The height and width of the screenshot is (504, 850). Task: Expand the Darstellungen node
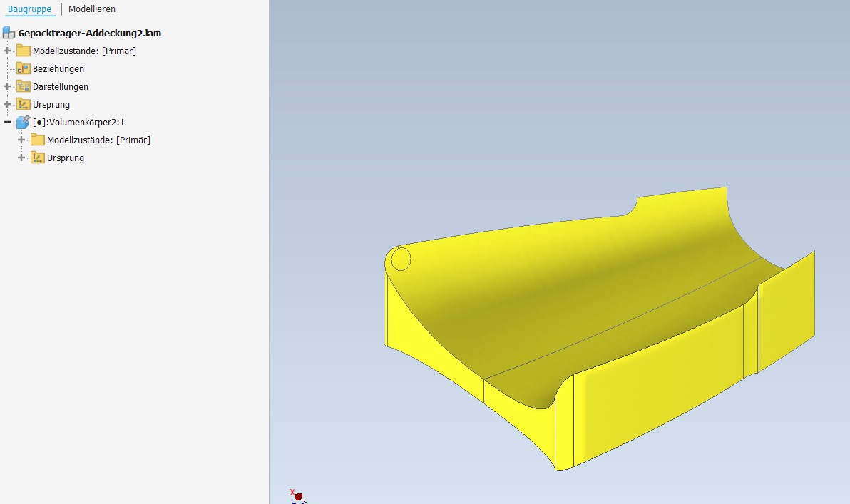[7, 87]
